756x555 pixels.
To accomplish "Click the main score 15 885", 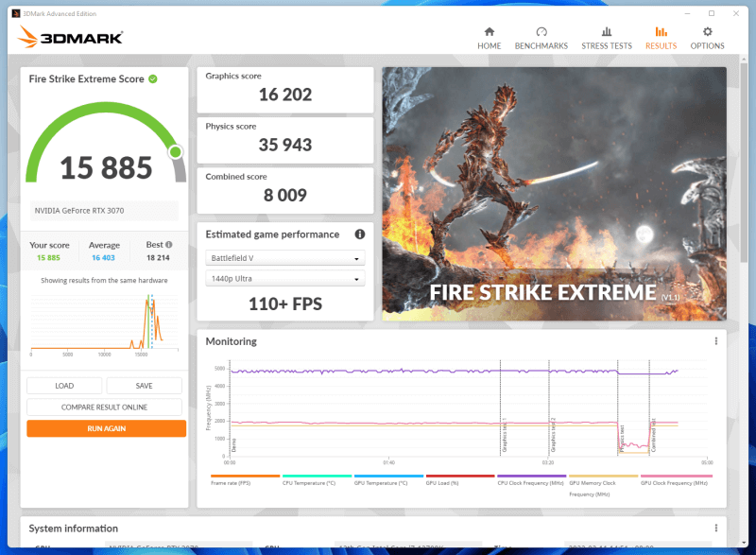I will tap(106, 167).
